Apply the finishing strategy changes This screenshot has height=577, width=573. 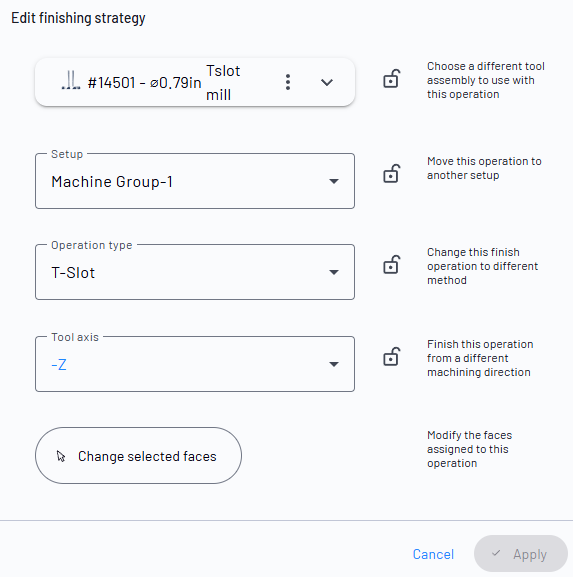pos(521,554)
